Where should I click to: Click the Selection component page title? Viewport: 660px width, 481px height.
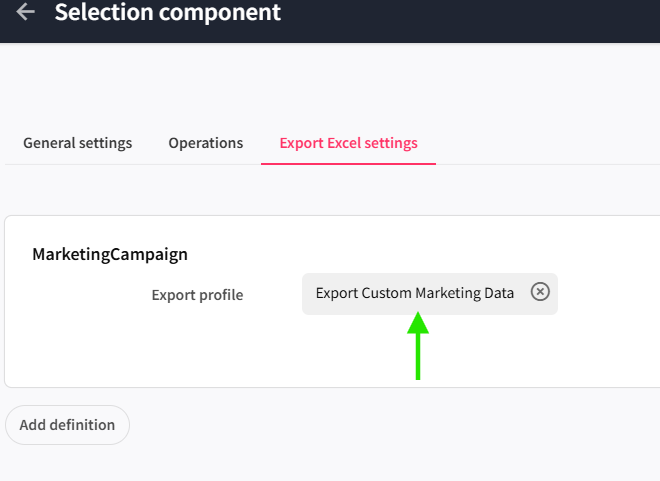(x=168, y=13)
